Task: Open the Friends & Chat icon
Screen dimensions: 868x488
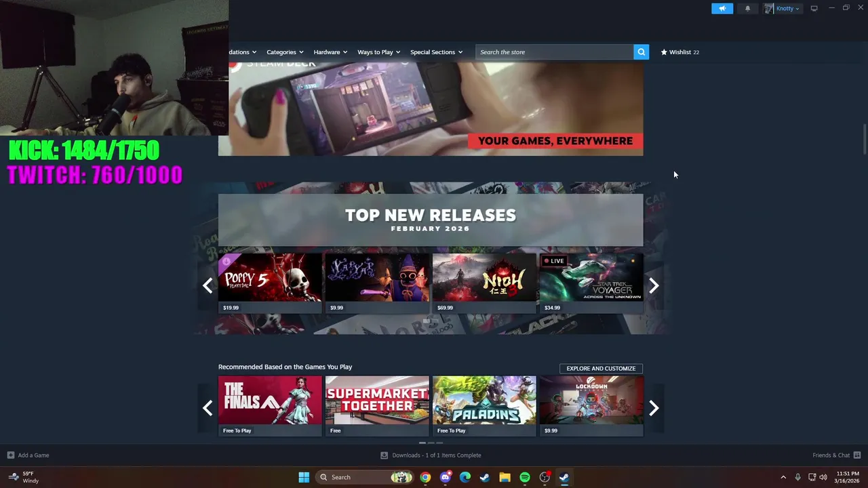Action: (x=857, y=455)
